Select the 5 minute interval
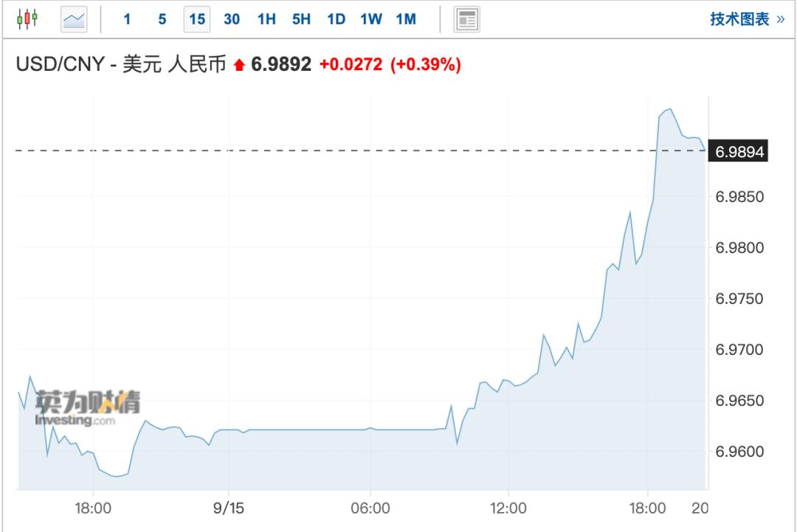797x532 pixels. 162,19
